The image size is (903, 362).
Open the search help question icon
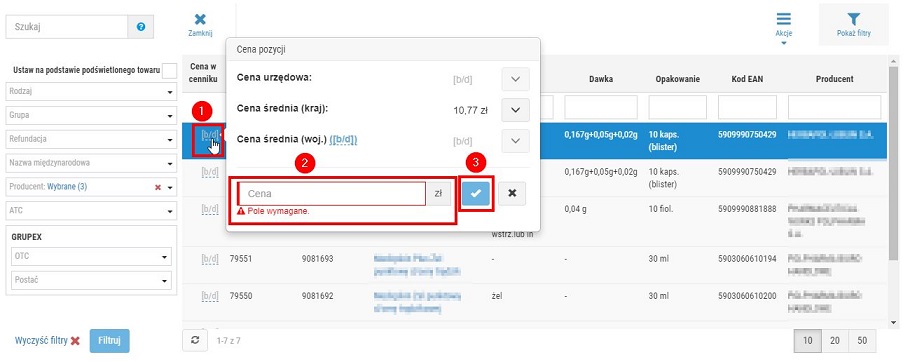coord(141,27)
